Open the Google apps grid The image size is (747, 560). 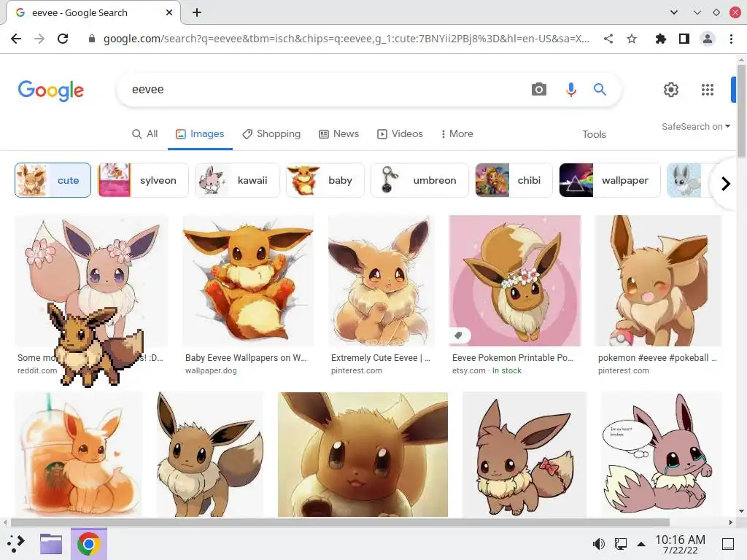(708, 90)
